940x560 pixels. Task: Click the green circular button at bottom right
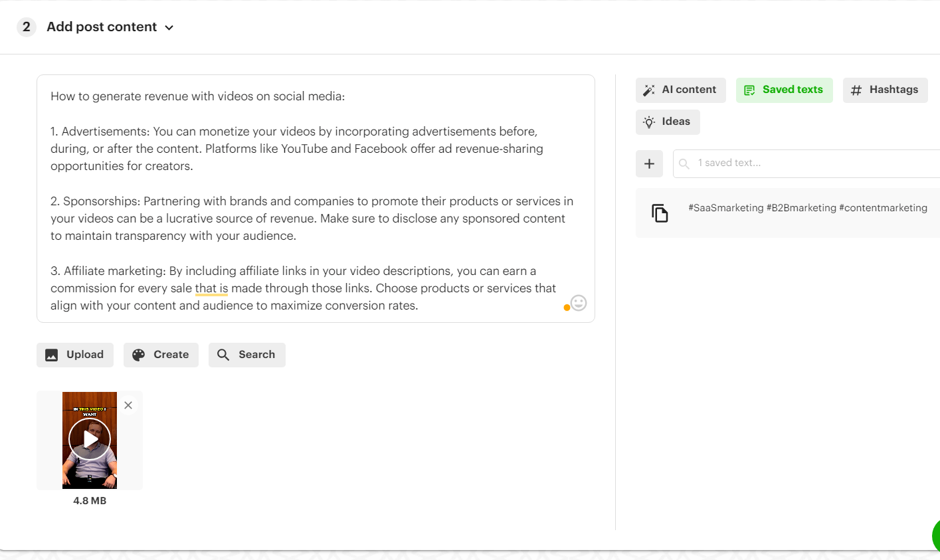pos(935,535)
